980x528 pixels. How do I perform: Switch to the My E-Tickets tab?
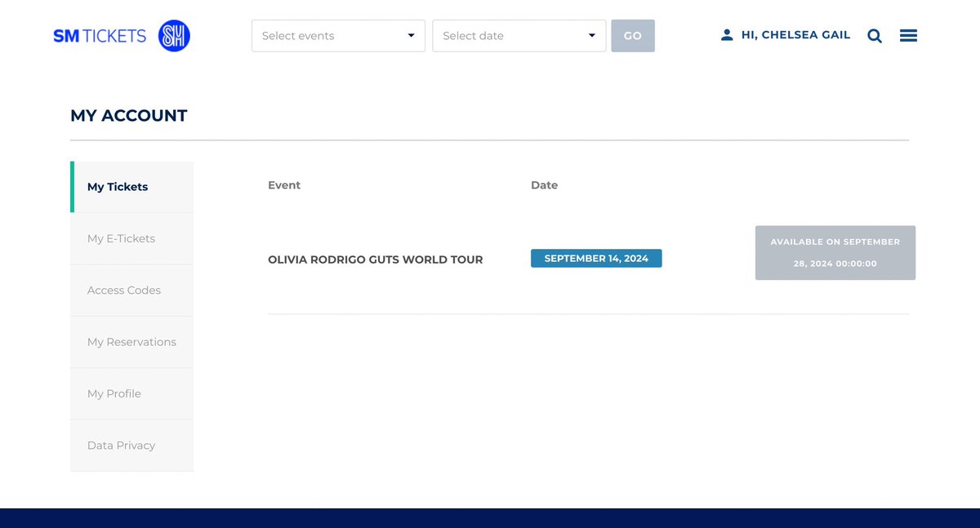pyautogui.click(x=132, y=238)
